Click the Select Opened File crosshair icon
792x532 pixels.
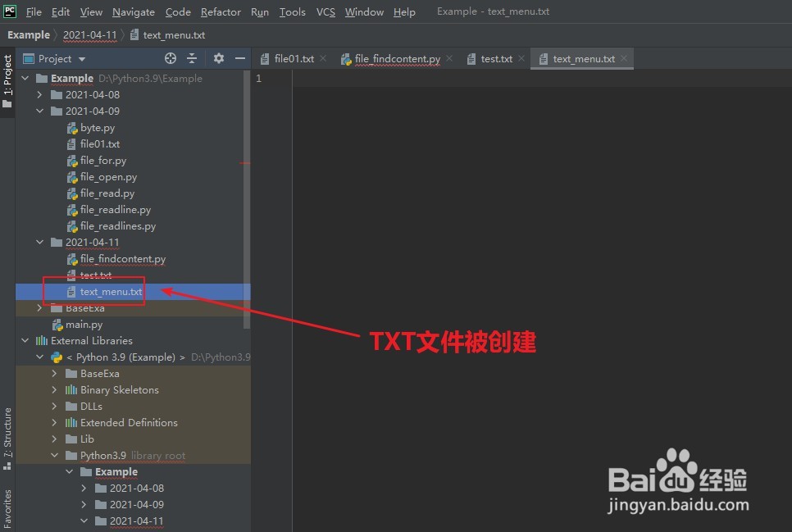point(171,58)
